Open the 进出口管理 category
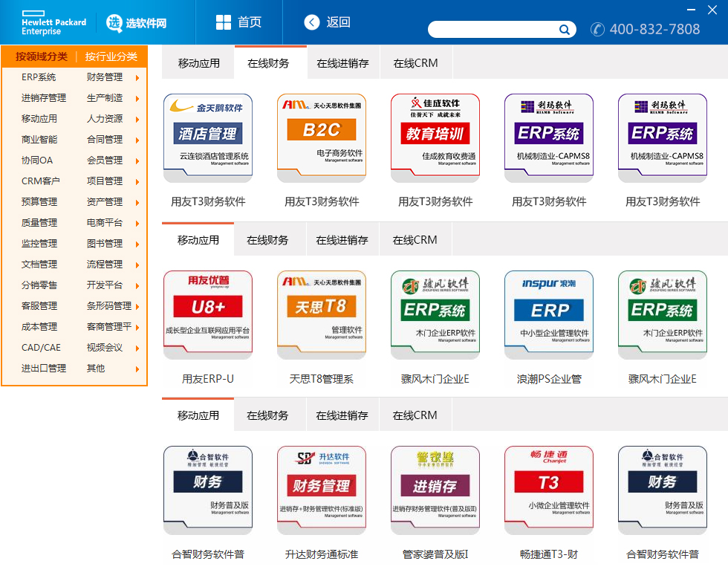This screenshot has height=587, width=728. [44, 369]
